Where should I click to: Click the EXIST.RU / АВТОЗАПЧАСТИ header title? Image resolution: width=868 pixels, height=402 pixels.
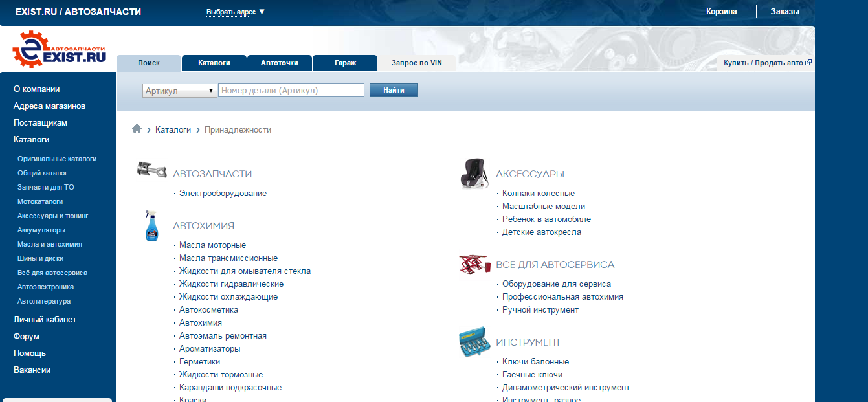pyautogui.click(x=78, y=12)
